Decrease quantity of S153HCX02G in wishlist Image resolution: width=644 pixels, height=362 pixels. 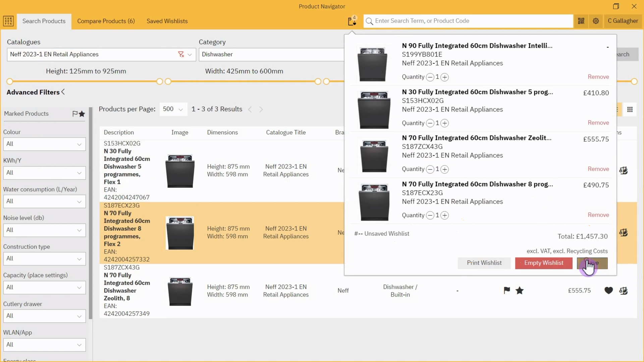430,123
